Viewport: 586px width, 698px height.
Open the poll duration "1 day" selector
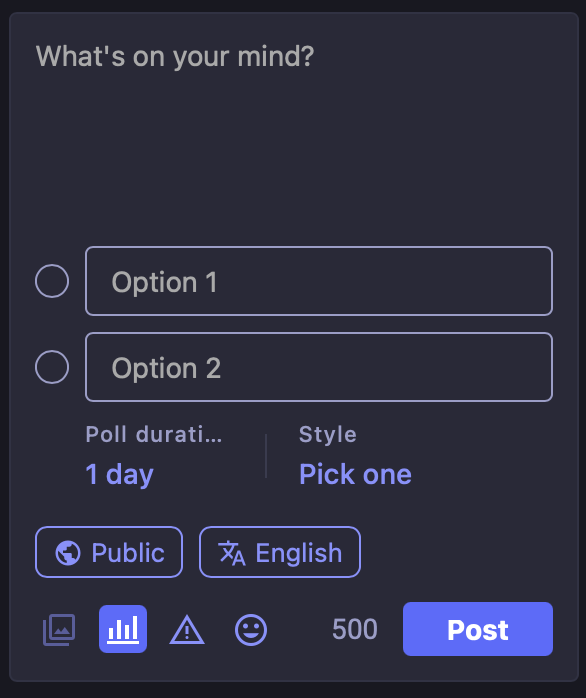point(119,475)
